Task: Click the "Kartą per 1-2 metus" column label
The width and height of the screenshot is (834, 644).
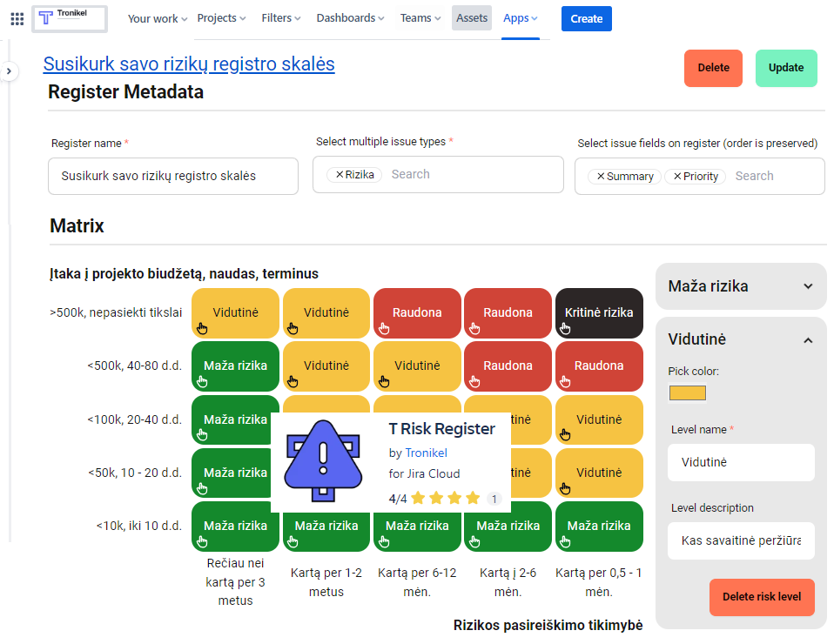Action: click(x=326, y=582)
